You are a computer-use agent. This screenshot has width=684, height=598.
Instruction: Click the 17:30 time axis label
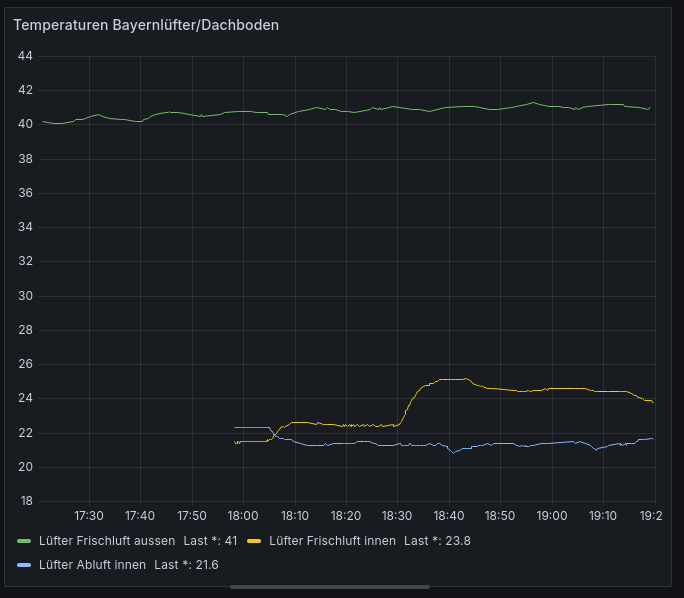(x=89, y=516)
